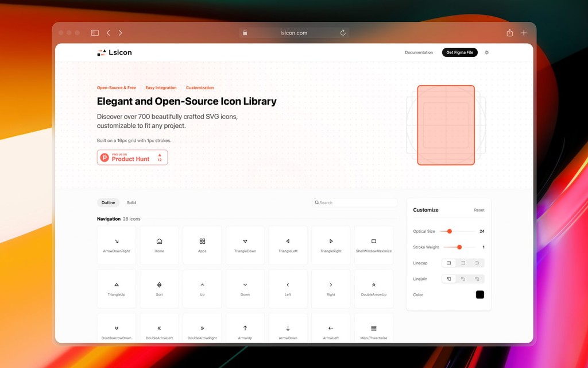Select the Outline tab

coord(108,202)
